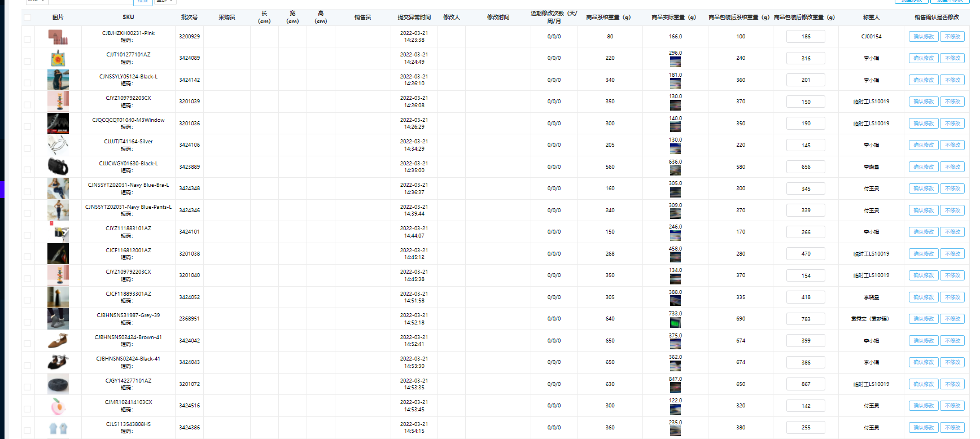The height and width of the screenshot is (439, 980).
Task: Open the product image for batch 3201040
Action: pos(58,275)
